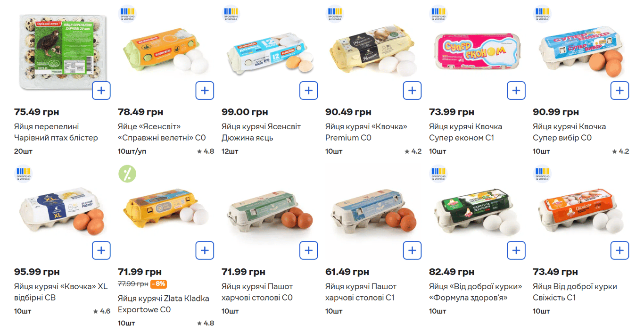This screenshot has height=333, width=644.
Task: Add Формула здоров'я eggs to cart
Action: 516,250
